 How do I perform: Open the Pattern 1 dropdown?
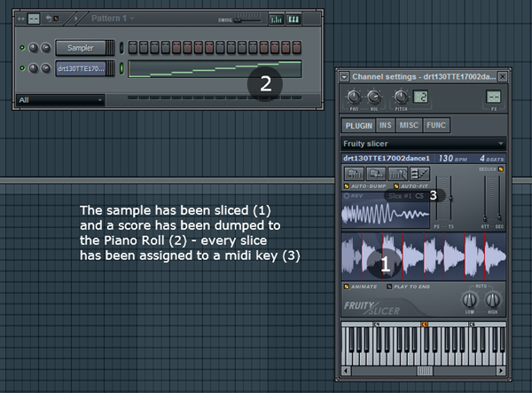[x=112, y=19]
